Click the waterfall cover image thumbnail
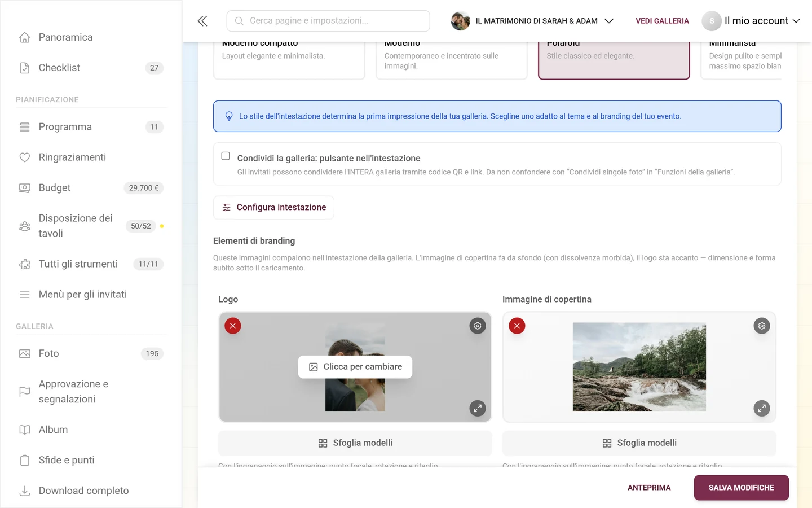Screen dimensions: 812x508 pos(639,367)
